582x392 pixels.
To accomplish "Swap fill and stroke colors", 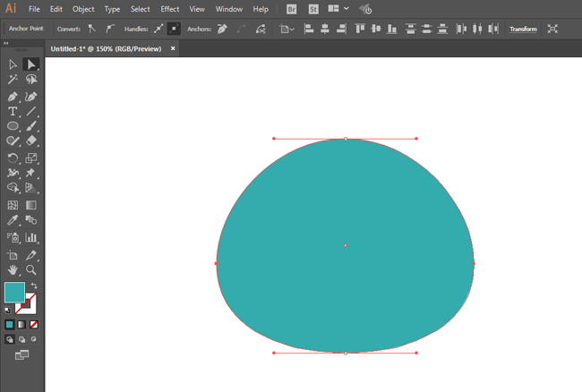I will 34,285.
